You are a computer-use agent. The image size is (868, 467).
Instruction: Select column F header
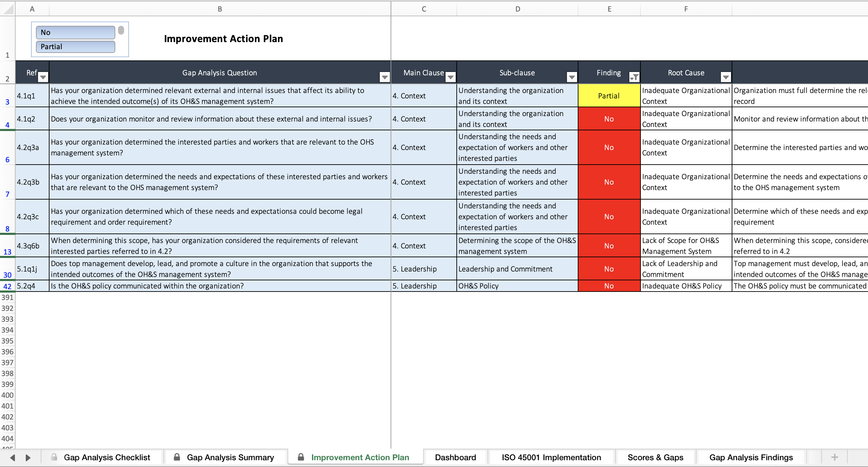click(686, 9)
